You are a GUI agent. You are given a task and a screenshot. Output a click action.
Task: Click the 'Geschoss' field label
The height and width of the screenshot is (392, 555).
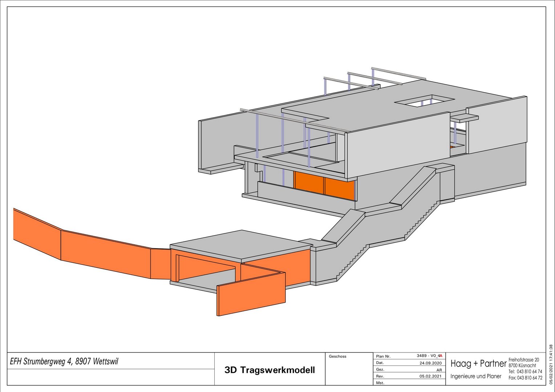pyautogui.click(x=337, y=356)
